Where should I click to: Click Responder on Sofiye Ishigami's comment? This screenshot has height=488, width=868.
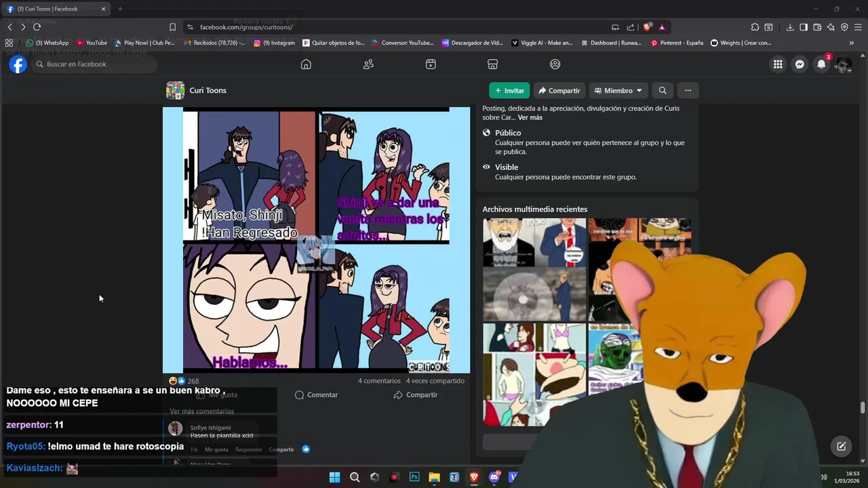point(248,449)
